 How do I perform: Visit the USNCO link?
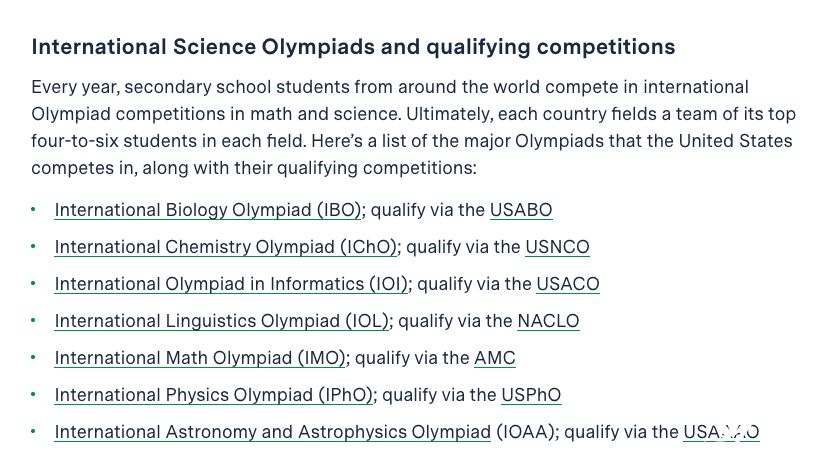(557, 247)
